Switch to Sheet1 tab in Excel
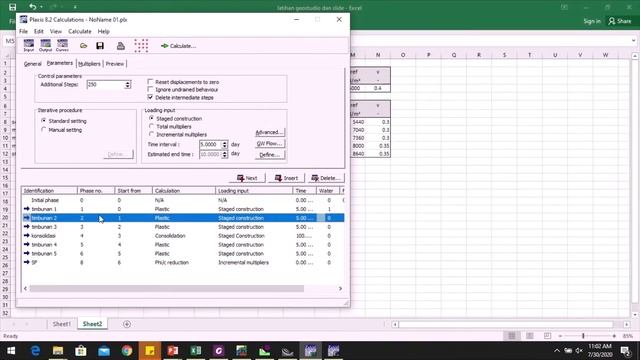 click(62, 324)
